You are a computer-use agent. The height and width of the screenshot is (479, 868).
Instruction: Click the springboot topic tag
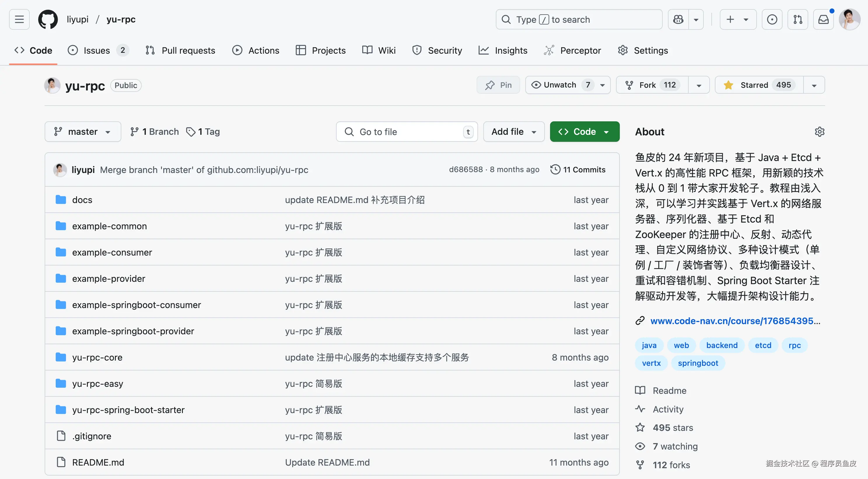[697, 363]
